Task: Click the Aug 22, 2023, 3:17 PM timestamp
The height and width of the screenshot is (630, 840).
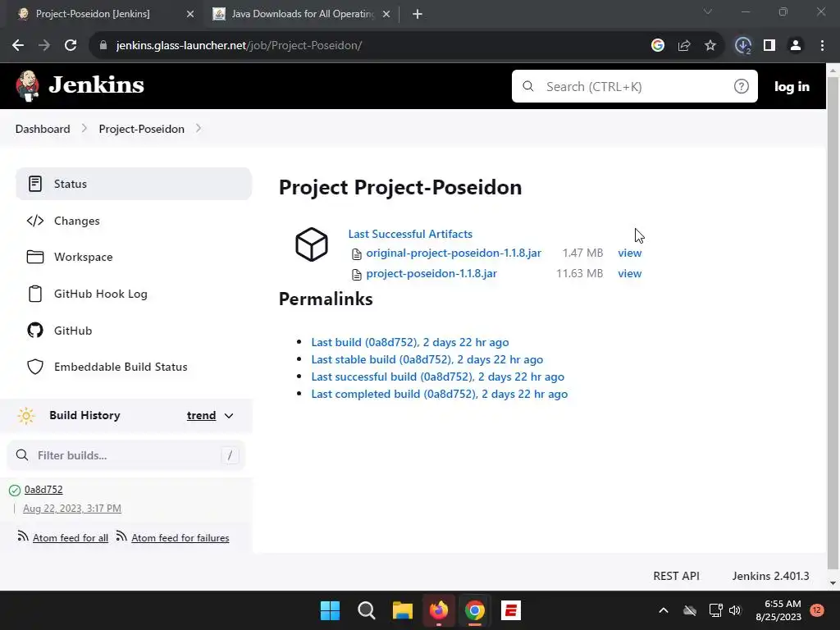Action: (72, 509)
